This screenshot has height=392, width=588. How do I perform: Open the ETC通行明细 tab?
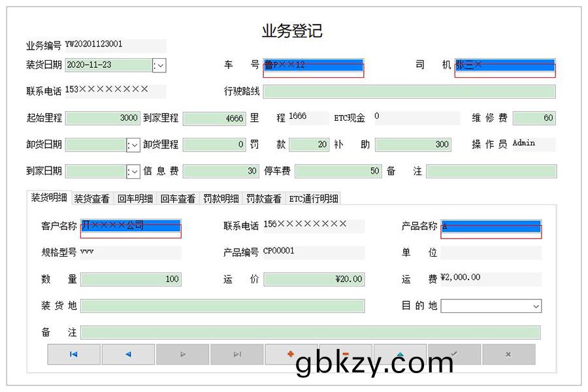point(313,197)
